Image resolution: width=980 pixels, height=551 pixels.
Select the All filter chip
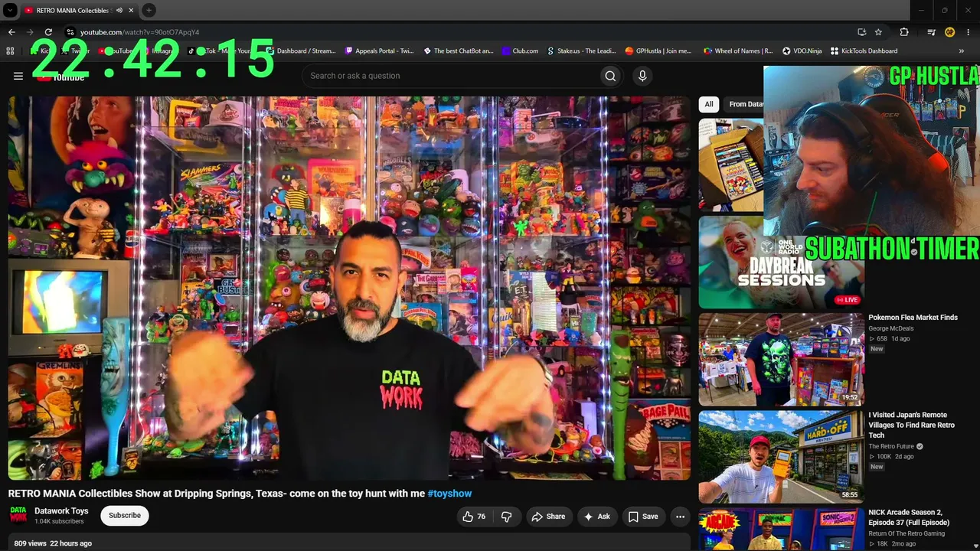click(709, 104)
